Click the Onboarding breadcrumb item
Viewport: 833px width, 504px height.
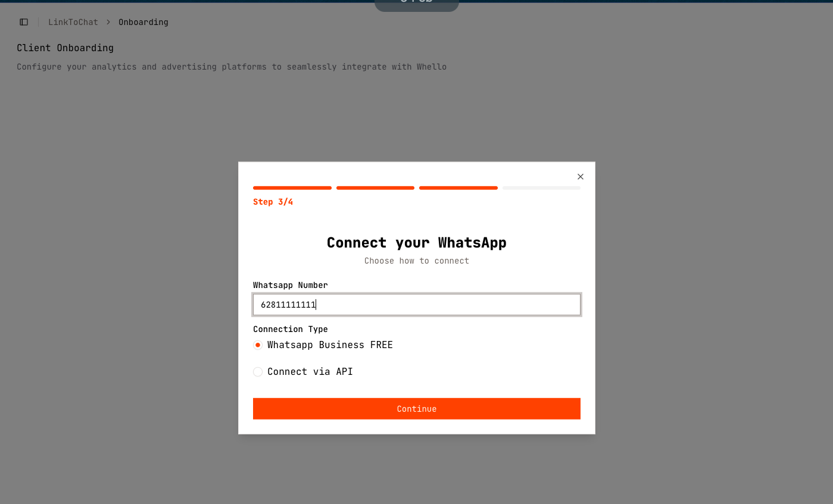pos(143,22)
